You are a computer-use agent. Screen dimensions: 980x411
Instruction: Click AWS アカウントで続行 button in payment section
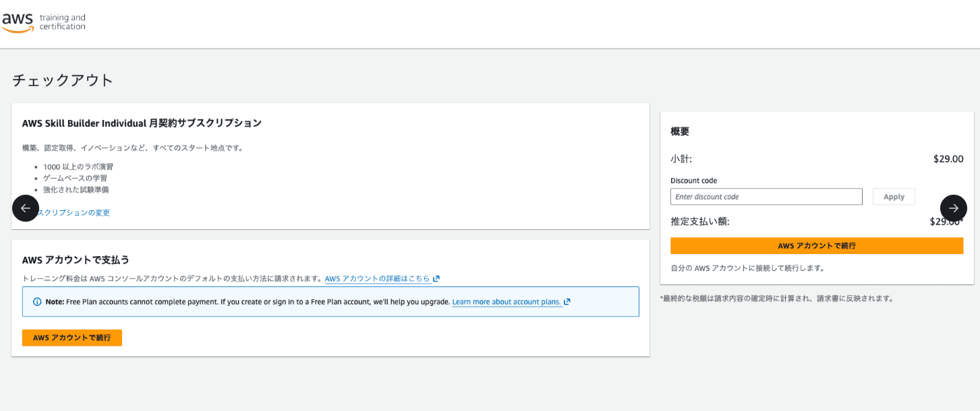coord(72,338)
